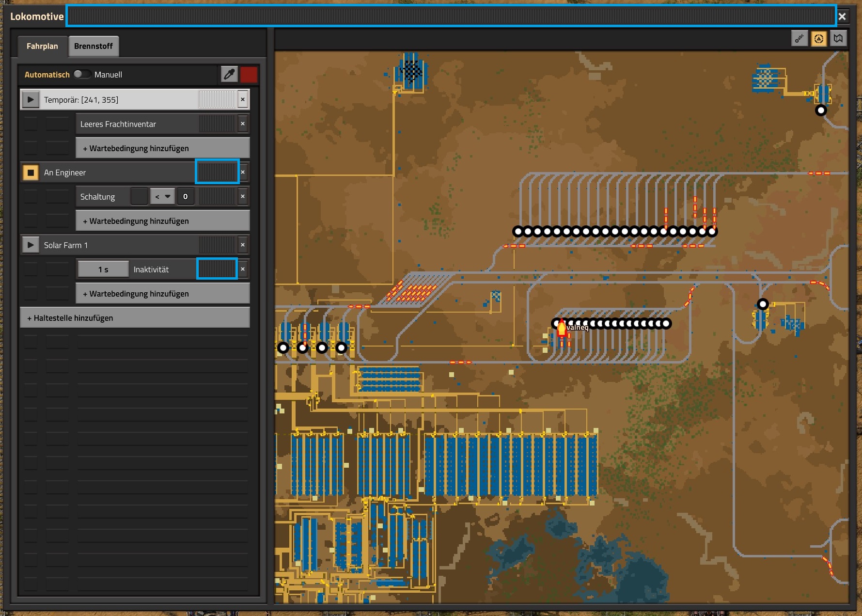This screenshot has height=616, width=862.
Task: Remove the Leeres Frachtinventar condition
Action: pos(243,124)
